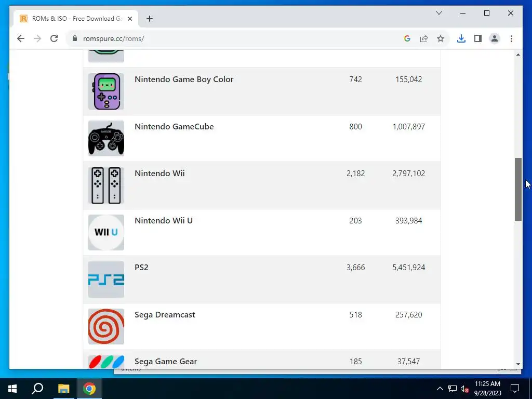
Task: Click the address bar URL
Action: [113, 38]
